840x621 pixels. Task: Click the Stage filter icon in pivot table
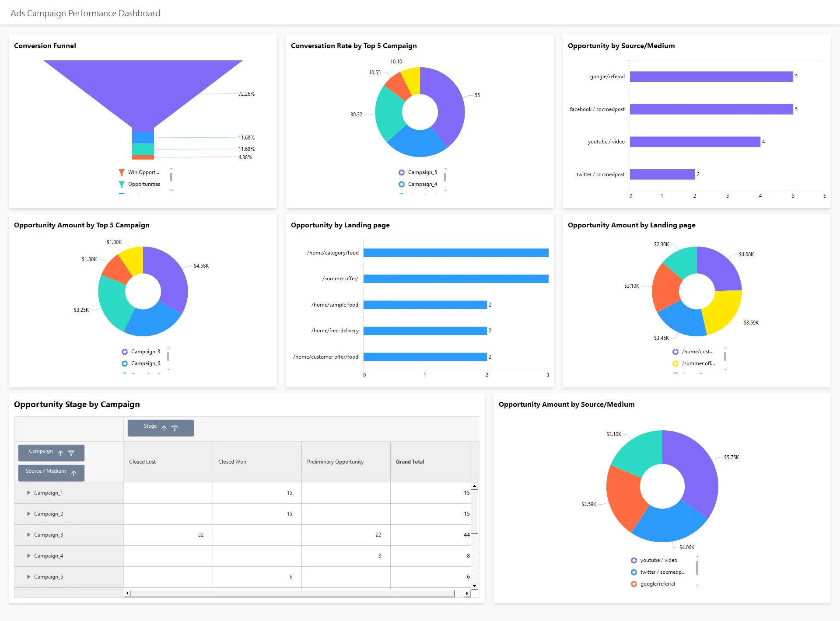pos(175,429)
